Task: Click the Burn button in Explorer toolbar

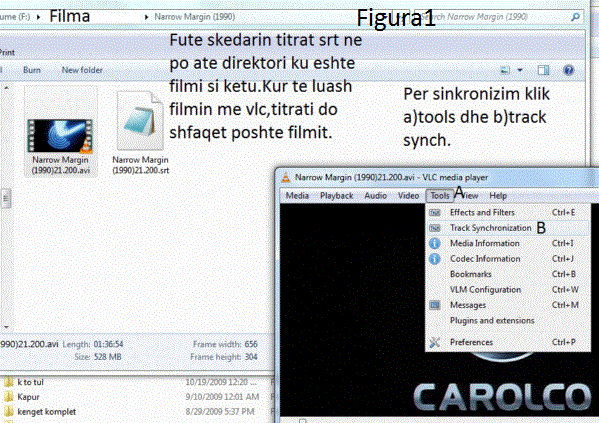Action: pyautogui.click(x=32, y=70)
